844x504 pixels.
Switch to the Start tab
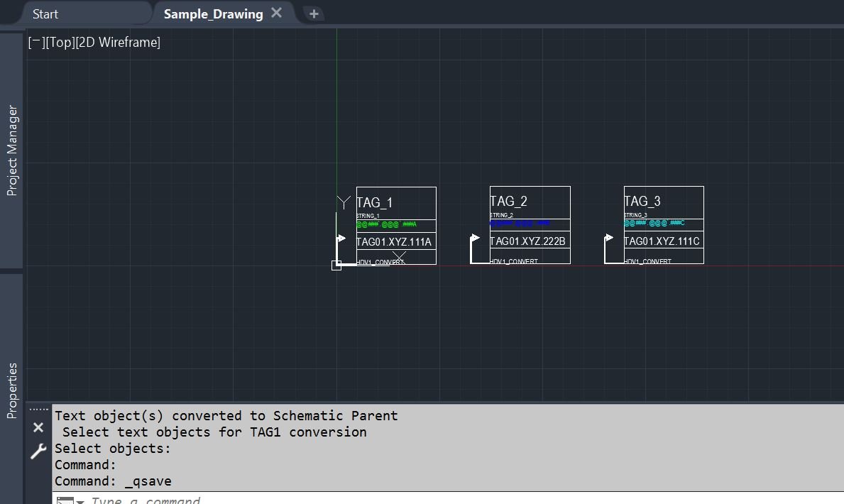click(x=45, y=14)
